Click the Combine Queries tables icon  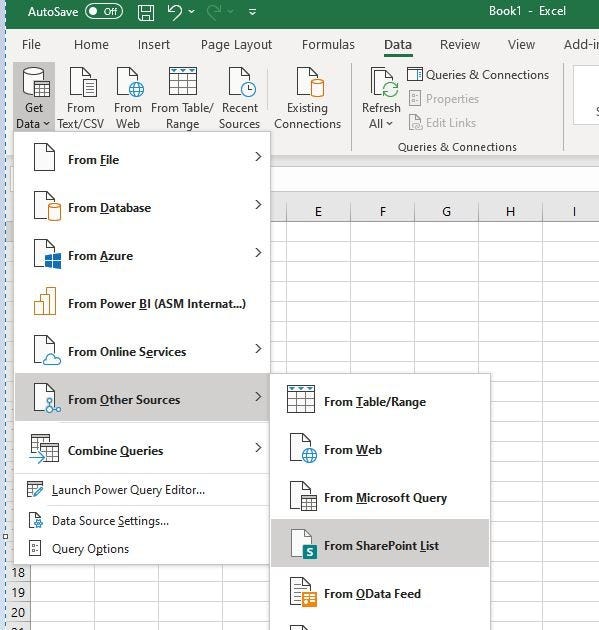click(44, 448)
